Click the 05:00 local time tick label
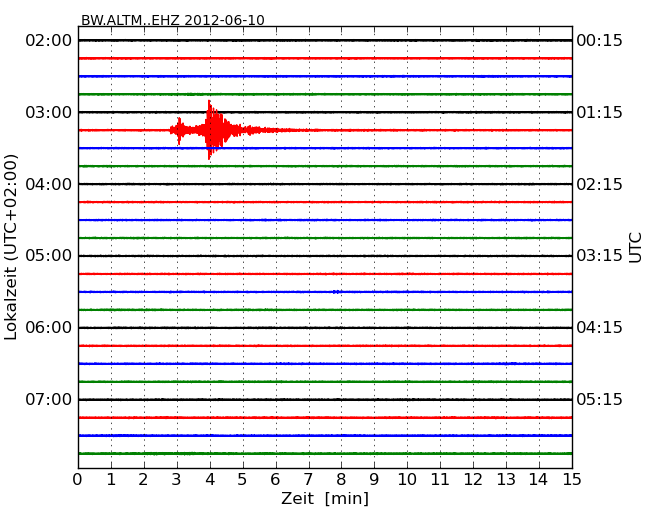 [49, 255]
